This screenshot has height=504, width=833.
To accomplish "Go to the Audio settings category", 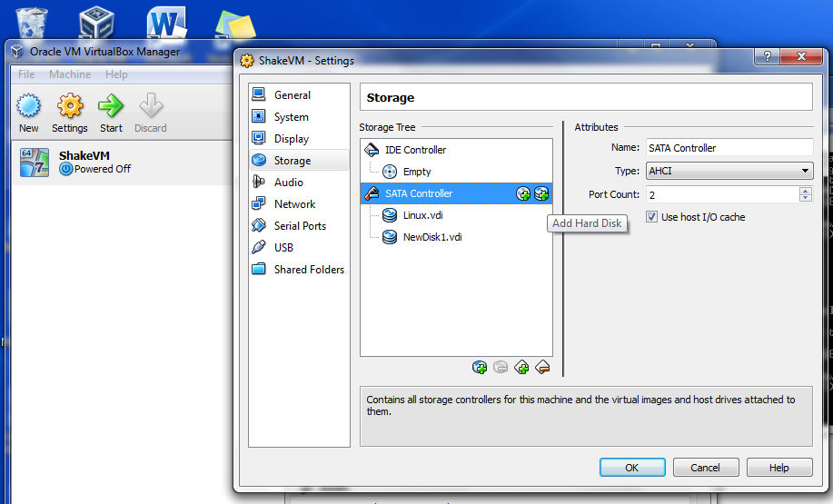I will tap(299, 183).
